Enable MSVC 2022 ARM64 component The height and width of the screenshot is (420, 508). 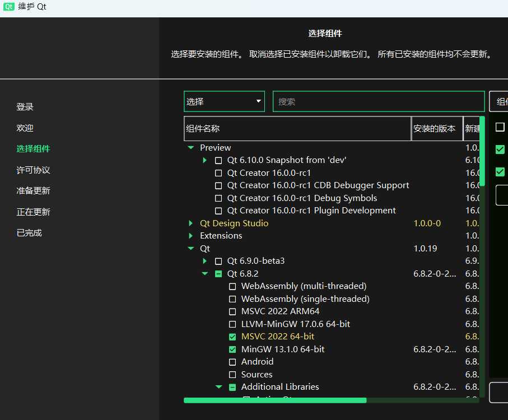pos(232,311)
